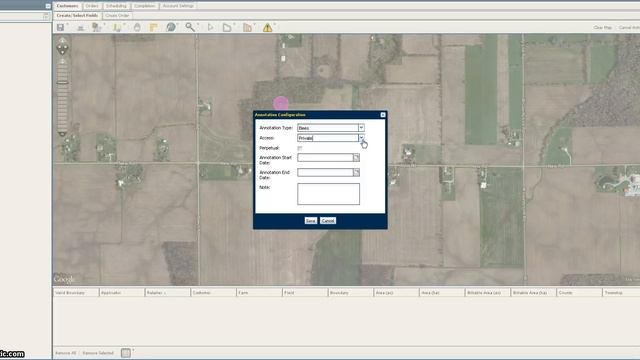Click the orange building-shaped toolbar icon
The height and width of the screenshot is (360, 640).
tap(247, 27)
